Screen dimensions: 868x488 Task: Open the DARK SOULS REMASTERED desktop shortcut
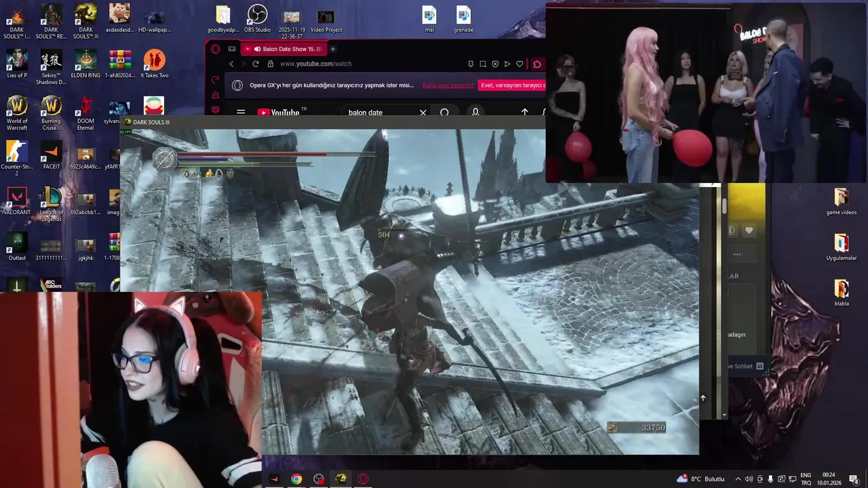[x=51, y=21]
